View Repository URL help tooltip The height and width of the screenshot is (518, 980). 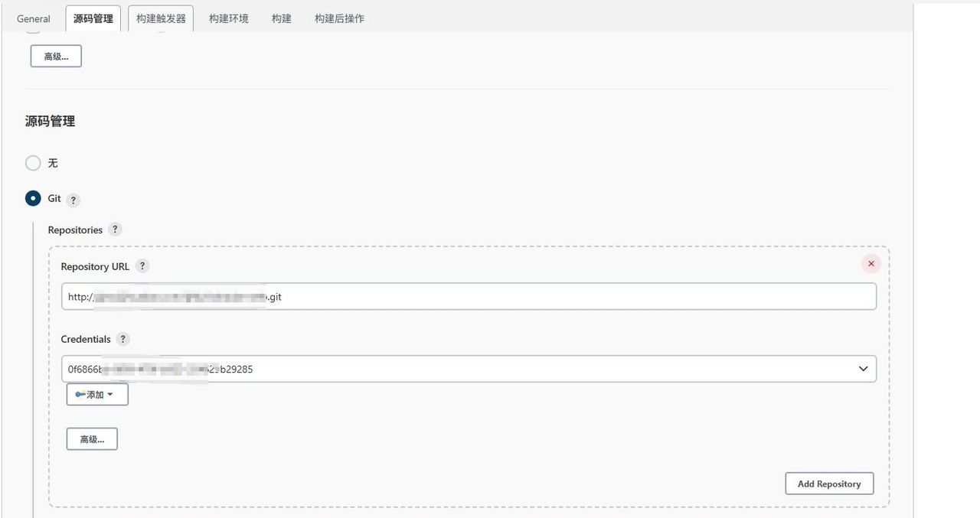[x=142, y=266]
